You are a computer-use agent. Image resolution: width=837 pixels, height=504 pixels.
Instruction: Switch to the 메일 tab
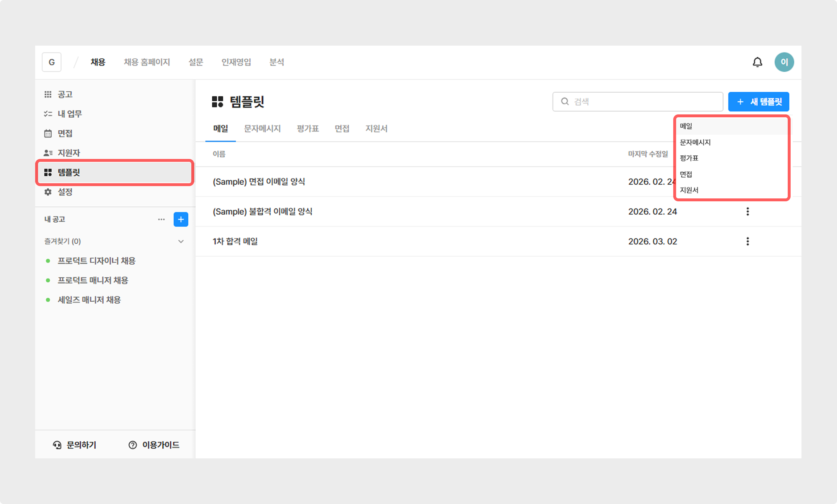tap(221, 129)
